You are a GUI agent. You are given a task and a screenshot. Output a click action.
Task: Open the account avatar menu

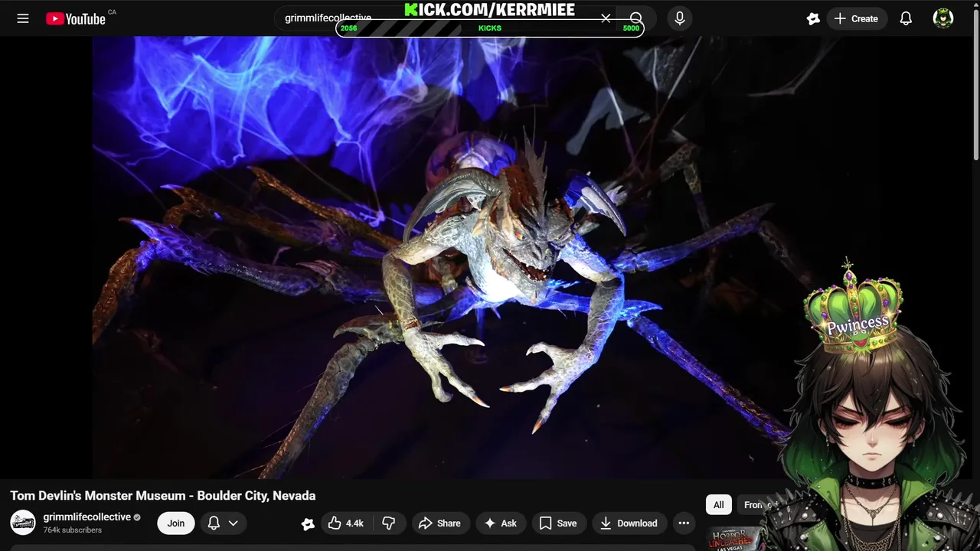click(x=943, y=18)
